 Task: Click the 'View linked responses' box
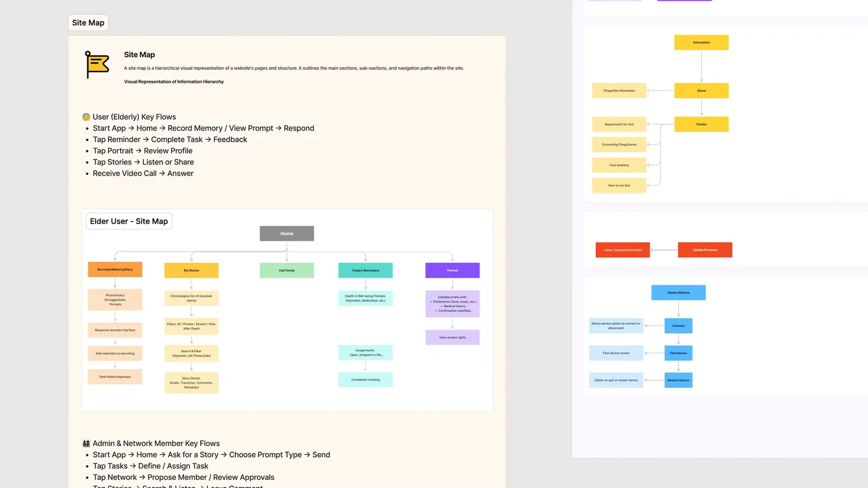(x=115, y=377)
